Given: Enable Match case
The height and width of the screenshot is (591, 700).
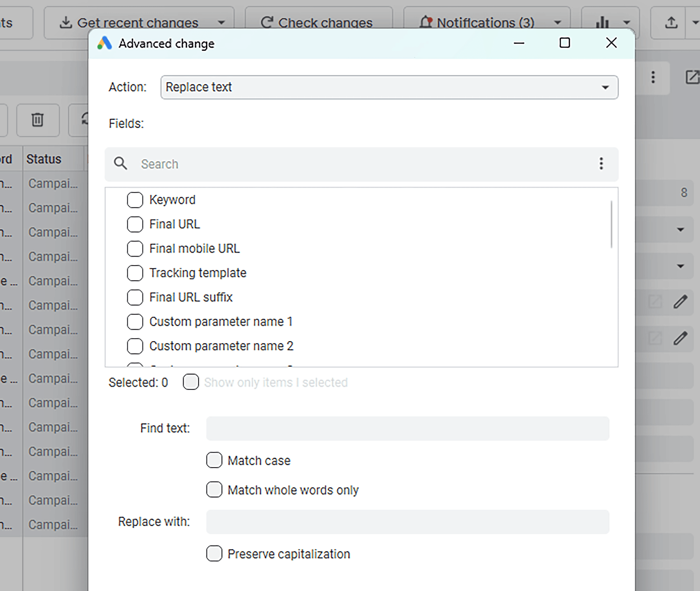Looking at the screenshot, I should [x=214, y=460].
